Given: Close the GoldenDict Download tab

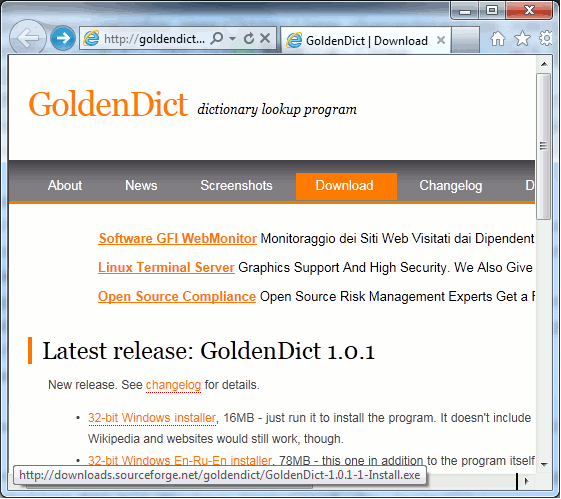Looking at the screenshot, I should click(x=441, y=40).
